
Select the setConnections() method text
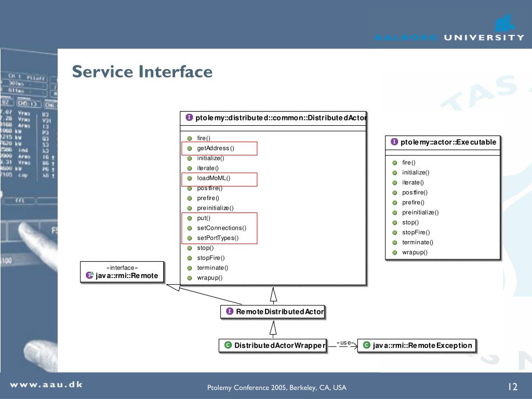[x=221, y=228]
